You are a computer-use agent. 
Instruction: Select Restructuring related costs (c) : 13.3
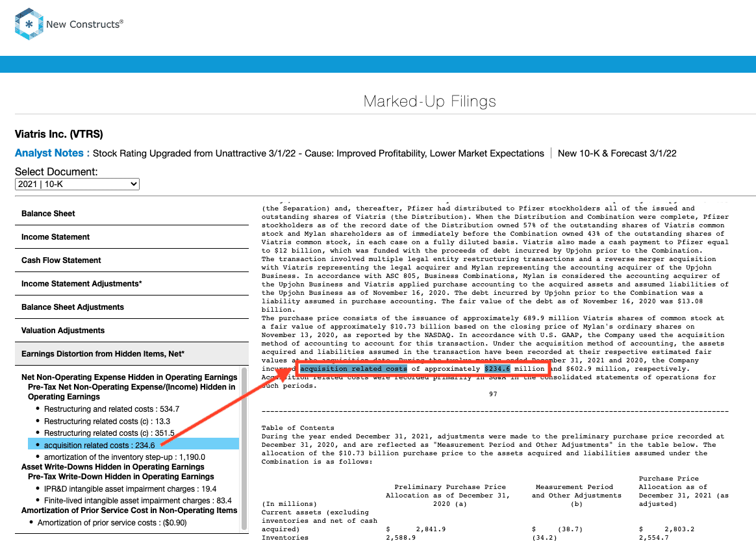(x=107, y=421)
